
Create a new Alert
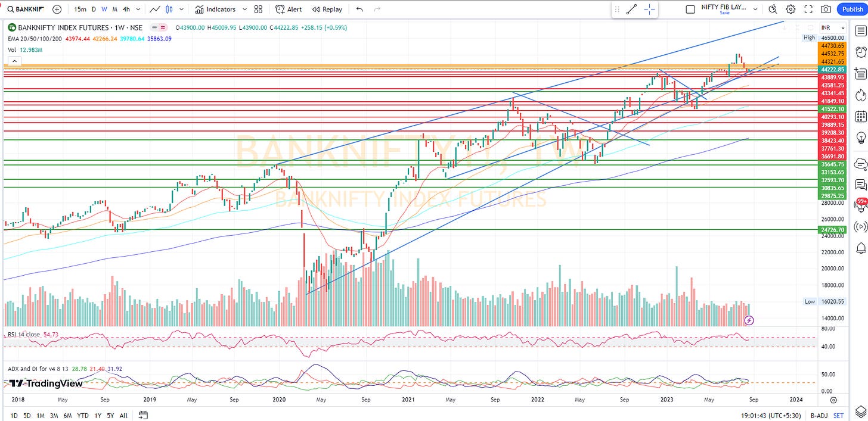[x=289, y=10]
